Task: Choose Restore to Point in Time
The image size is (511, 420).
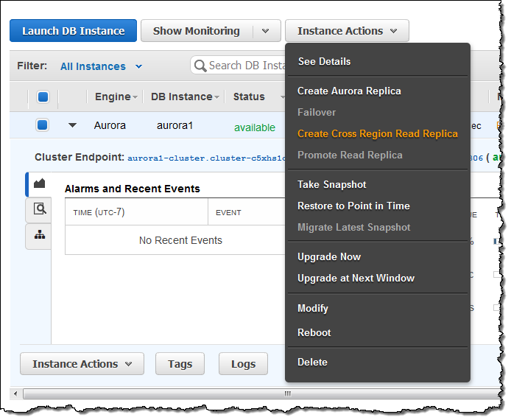Action: [353, 206]
